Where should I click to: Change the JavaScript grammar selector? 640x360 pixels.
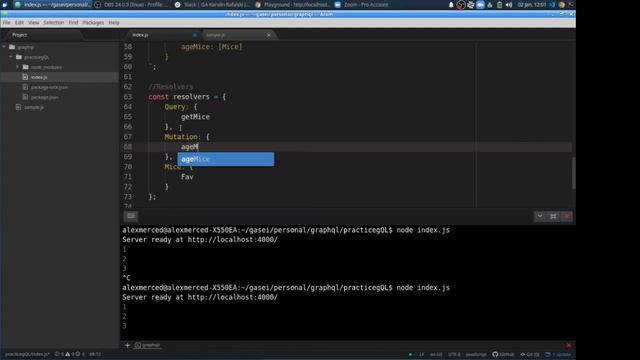(x=476, y=355)
